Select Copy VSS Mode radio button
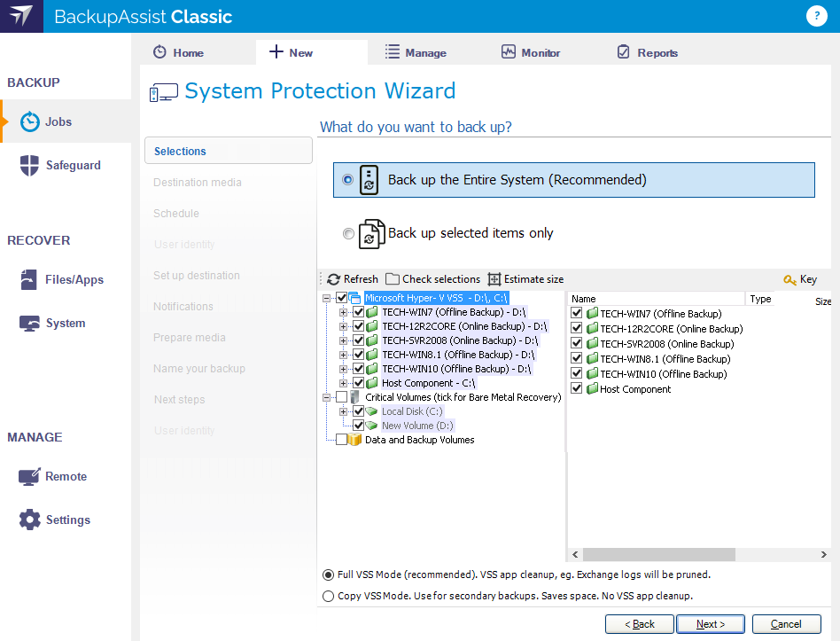 329,596
